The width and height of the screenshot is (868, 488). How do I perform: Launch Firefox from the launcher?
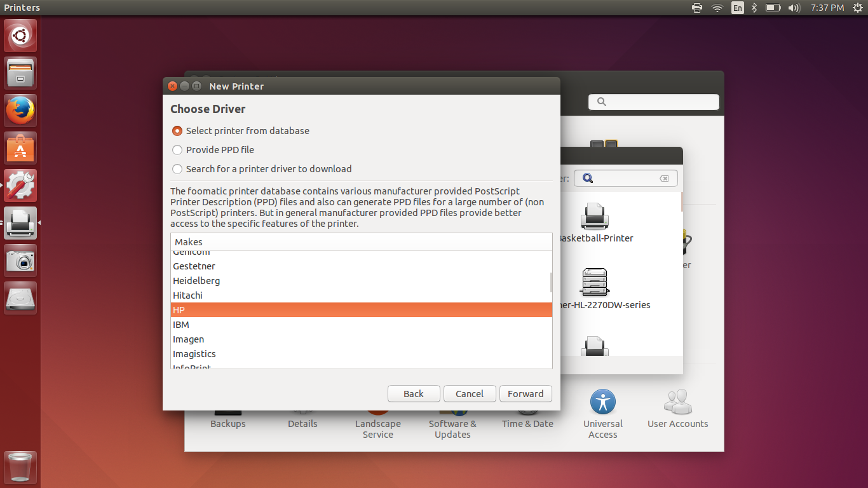[x=20, y=111]
